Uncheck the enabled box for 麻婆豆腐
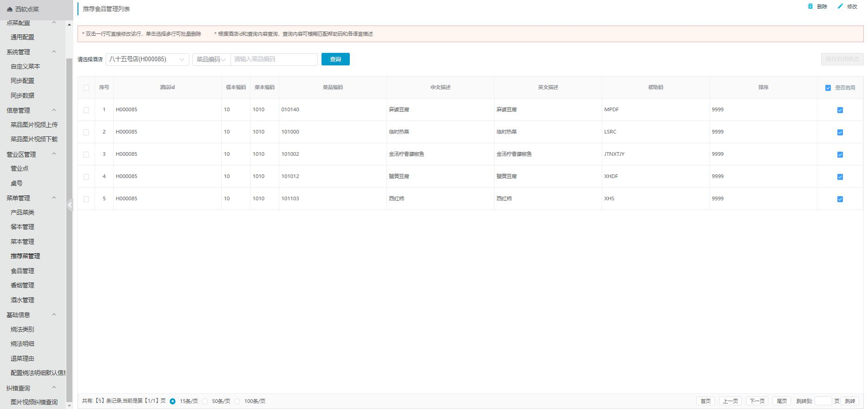This screenshot has height=409, width=868. [x=840, y=110]
